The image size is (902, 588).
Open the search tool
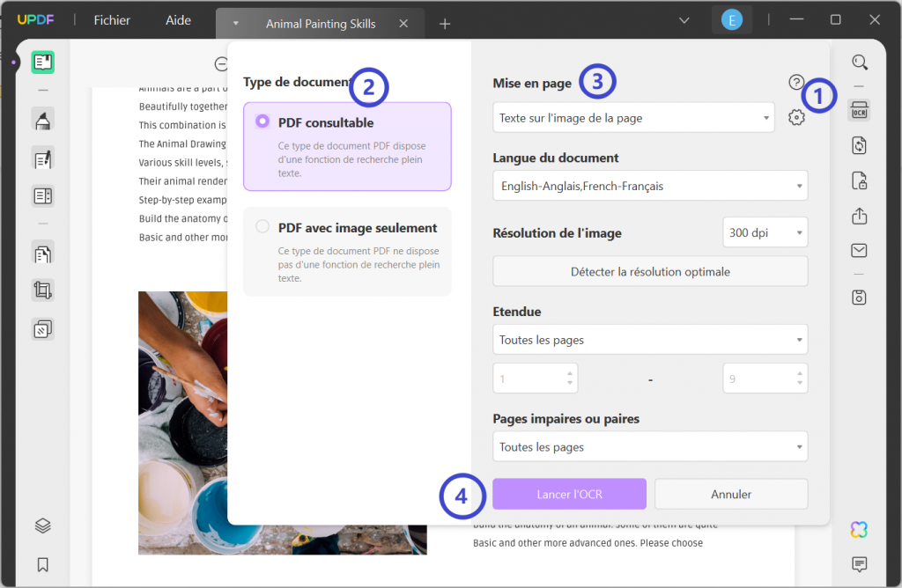pyautogui.click(x=860, y=62)
